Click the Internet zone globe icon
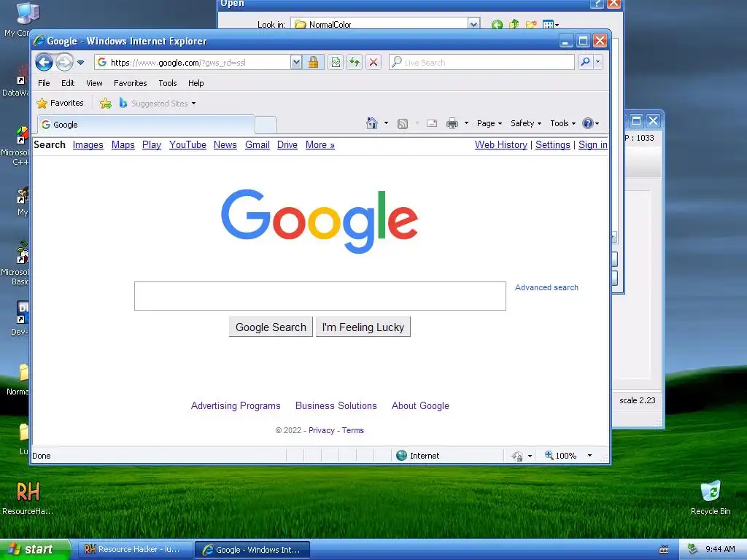Viewport: 747px width, 560px height. pyautogui.click(x=402, y=456)
